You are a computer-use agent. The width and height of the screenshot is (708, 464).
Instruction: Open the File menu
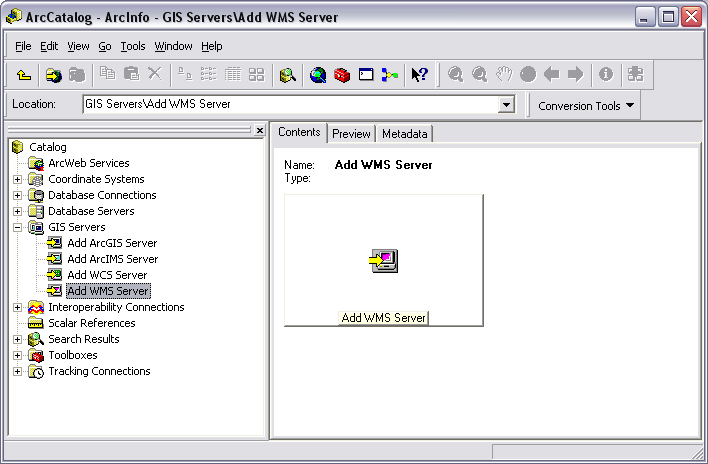pos(23,46)
